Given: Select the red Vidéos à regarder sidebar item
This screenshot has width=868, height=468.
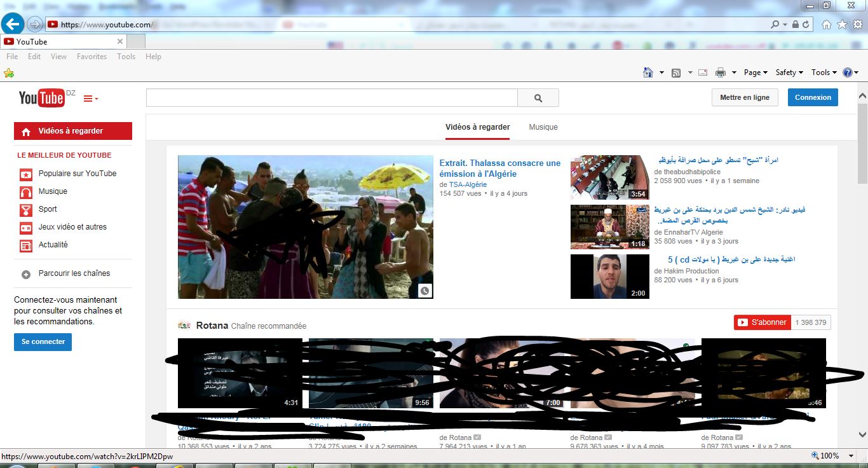Looking at the screenshot, I should click(x=73, y=131).
